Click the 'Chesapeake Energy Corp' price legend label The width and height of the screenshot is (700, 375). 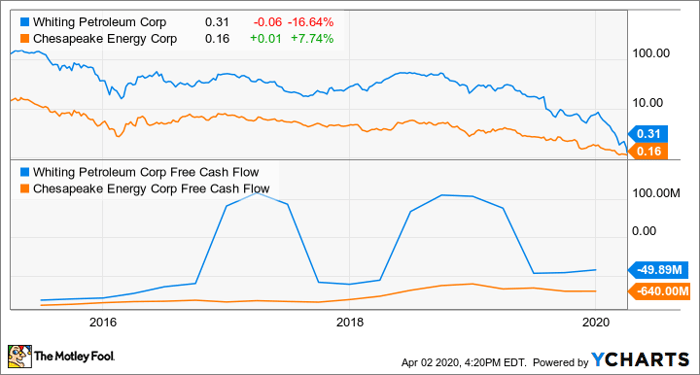click(x=104, y=39)
